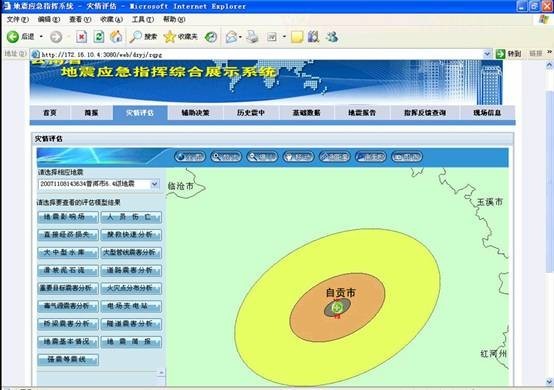Click the Refresh page icon
Screen dimensions: 554x390
(99, 37)
